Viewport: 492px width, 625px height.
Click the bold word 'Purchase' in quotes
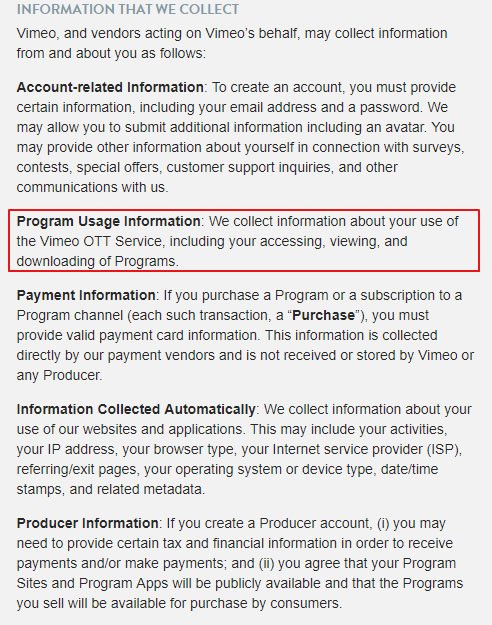pos(323,315)
